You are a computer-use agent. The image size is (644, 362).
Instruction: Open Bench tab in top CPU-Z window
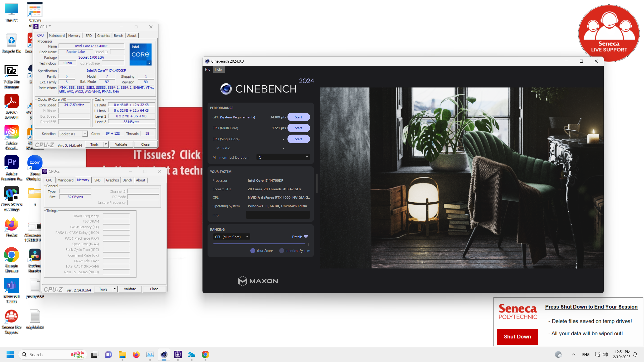[x=118, y=35]
